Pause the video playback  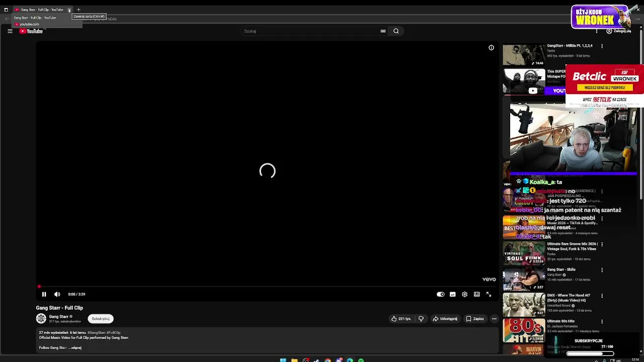[x=44, y=294]
